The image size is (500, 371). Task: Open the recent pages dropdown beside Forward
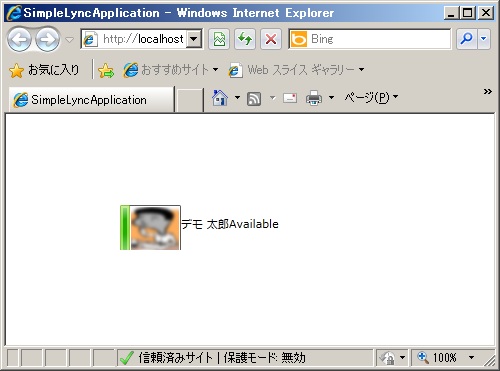click(69, 40)
